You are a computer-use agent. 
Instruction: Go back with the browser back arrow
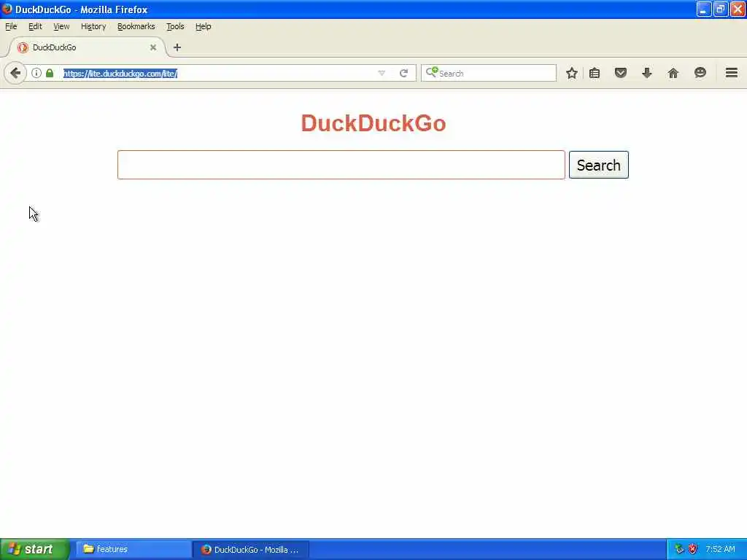pos(15,74)
